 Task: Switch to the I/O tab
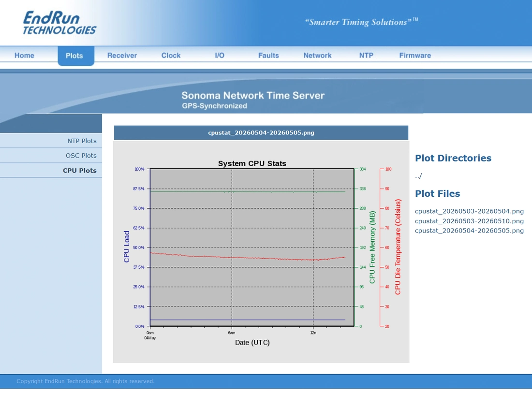click(x=220, y=55)
